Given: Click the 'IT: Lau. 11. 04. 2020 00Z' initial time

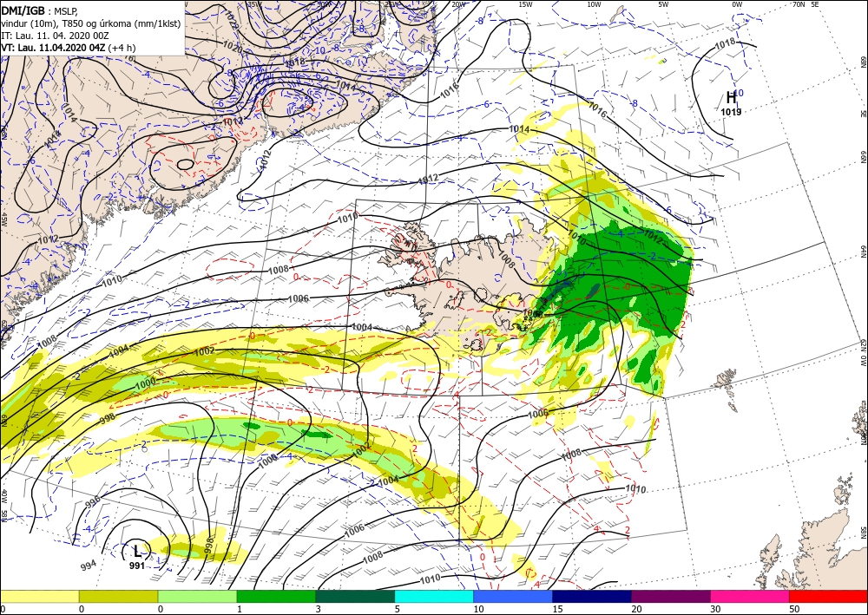Looking at the screenshot, I should pos(56,36).
